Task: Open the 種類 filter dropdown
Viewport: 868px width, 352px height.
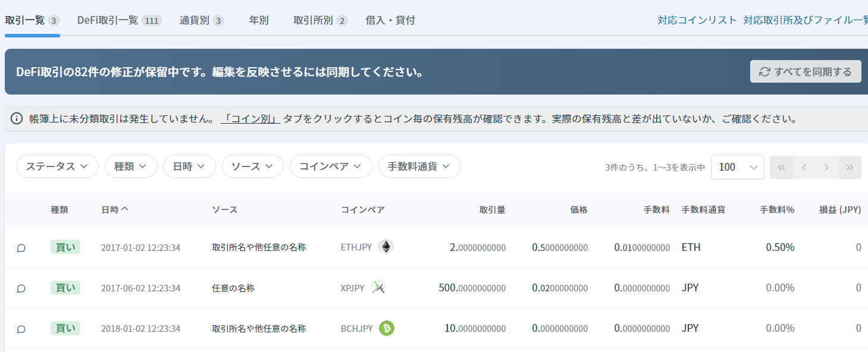Action: pyautogui.click(x=131, y=166)
